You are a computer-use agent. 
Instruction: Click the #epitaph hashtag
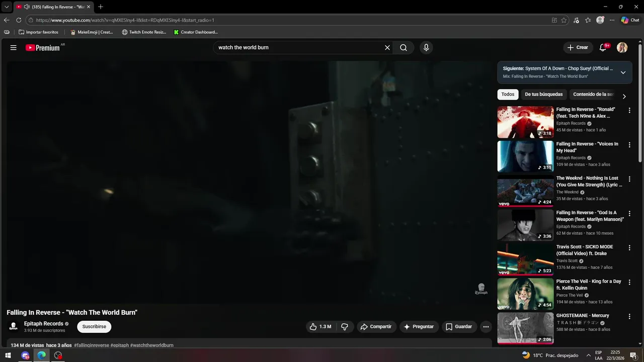[x=119, y=345]
